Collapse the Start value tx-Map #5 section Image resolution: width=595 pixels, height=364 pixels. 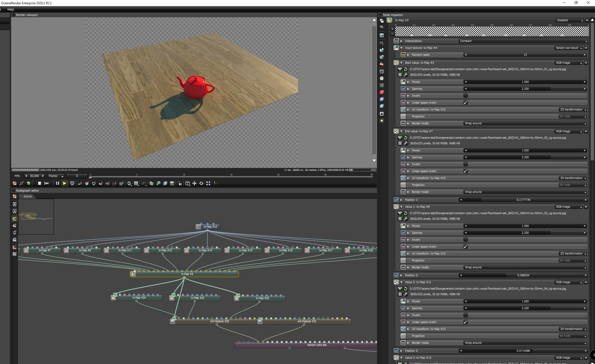pyautogui.click(x=401, y=63)
